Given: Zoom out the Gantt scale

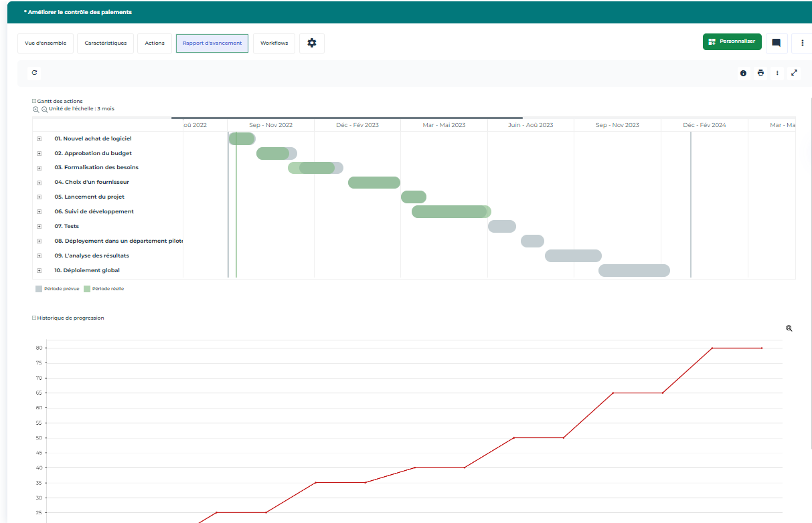Looking at the screenshot, I should point(44,109).
